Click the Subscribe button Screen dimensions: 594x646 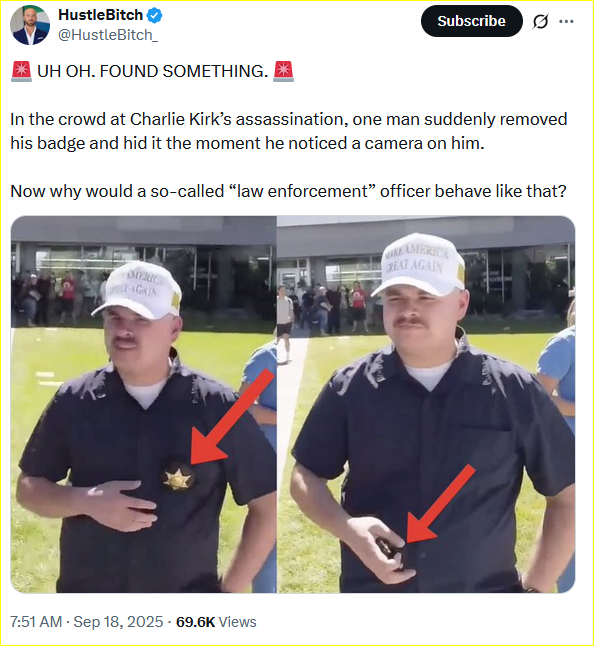coord(471,21)
